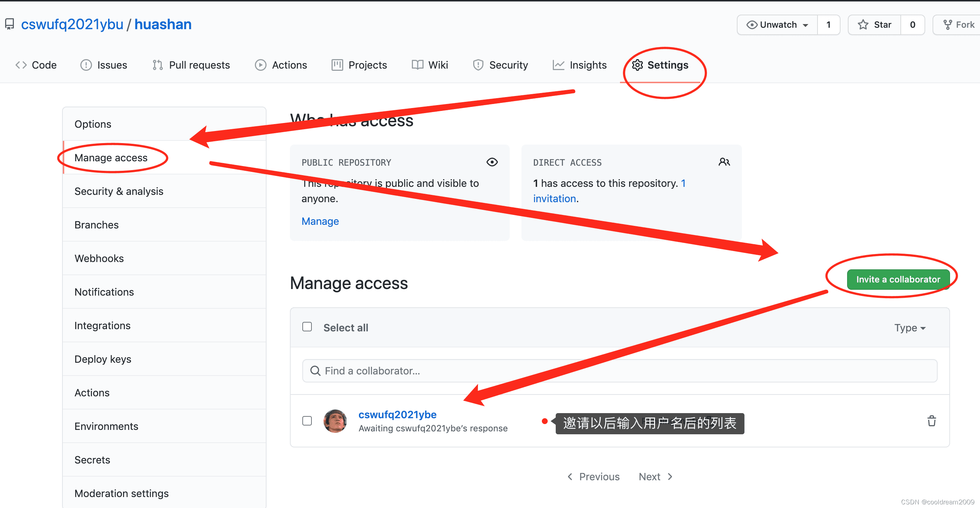Image resolution: width=980 pixels, height=508 pixels.
Task: Remove cswufq2021ybe with the trash icon
Action: tap(931, 421)
